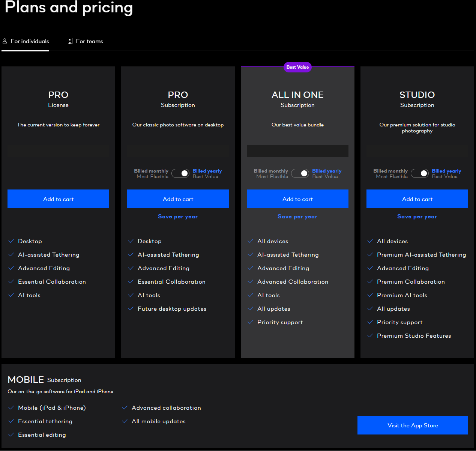Add the Pro License to cart
This screenshot has width=476, height=451.
point(58,199)
